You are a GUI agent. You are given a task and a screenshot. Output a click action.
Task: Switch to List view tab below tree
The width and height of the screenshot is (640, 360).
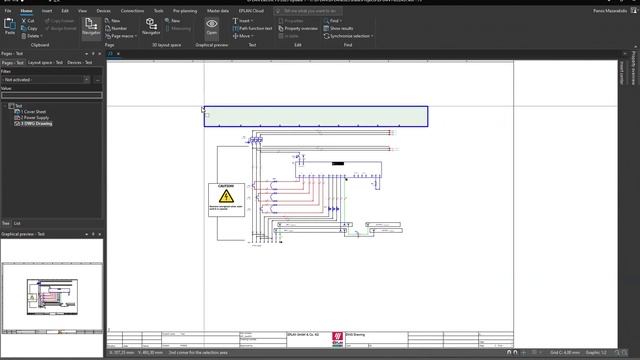coord(17,223)
